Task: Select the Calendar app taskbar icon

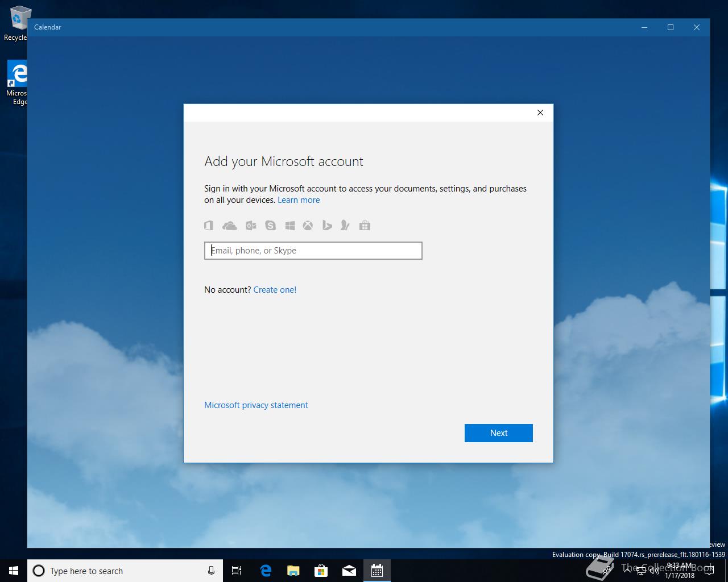Action: point(377,571)
